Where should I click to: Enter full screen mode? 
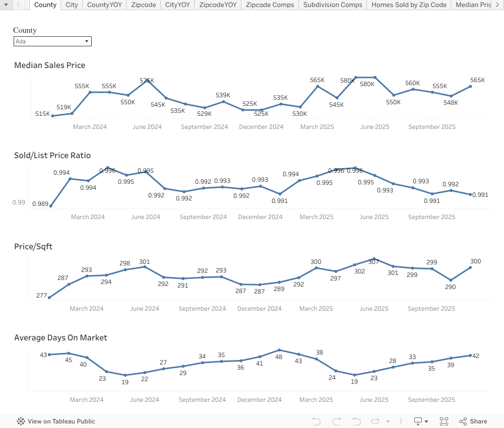point(444,421)
